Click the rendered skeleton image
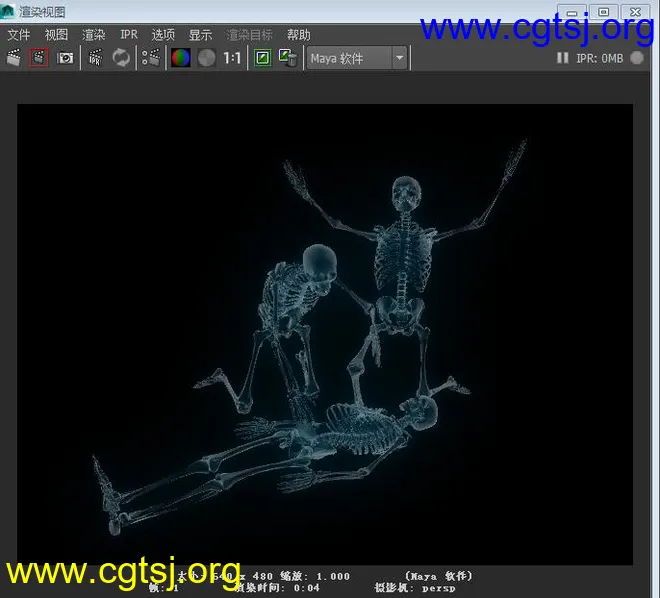 coord(325,334)
